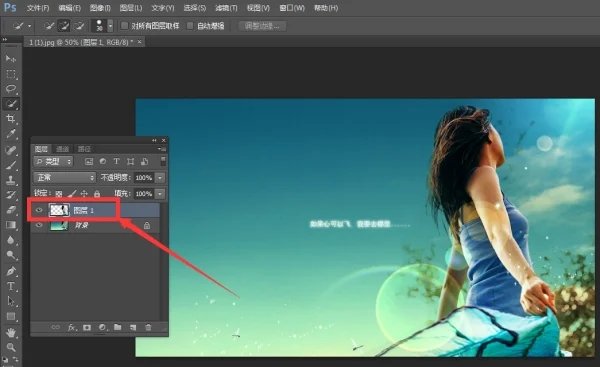Filter layers by type layer icon
This screenshot has height=367, width=600.
coord(117,161)
